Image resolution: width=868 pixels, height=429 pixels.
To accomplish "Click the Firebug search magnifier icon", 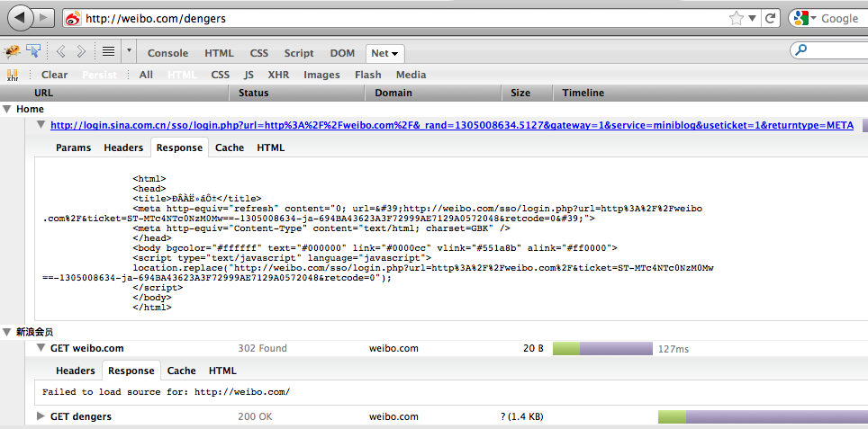I will 800,50.
